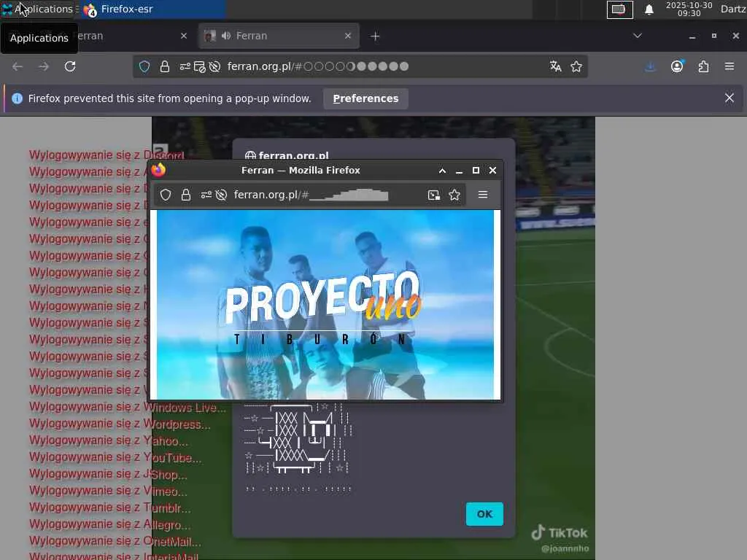This screenshot has height=560, width=747.
Task: Open shield icon in popup window address bar
Action: tap(166, 195)
